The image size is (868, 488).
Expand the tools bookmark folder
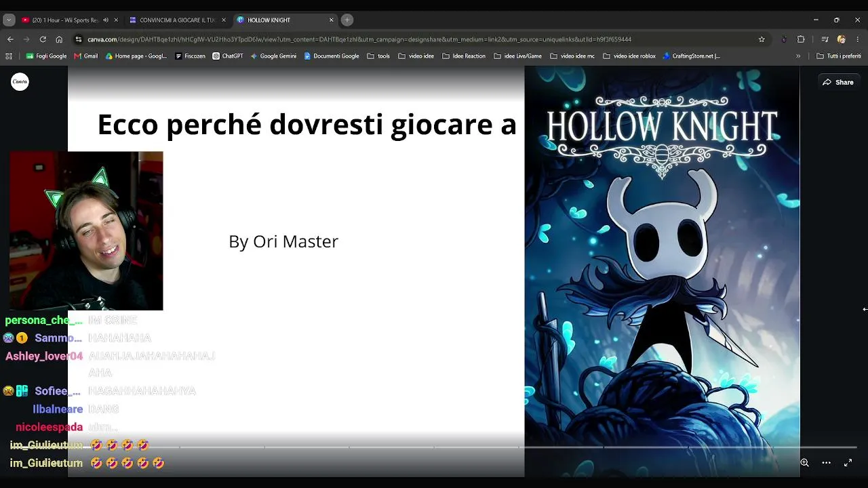pyautogui.click(x=378, y=56)
